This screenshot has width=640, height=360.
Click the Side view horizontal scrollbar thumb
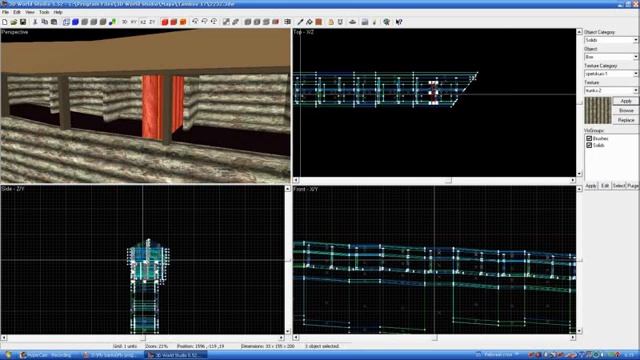(x=142, y=338)
